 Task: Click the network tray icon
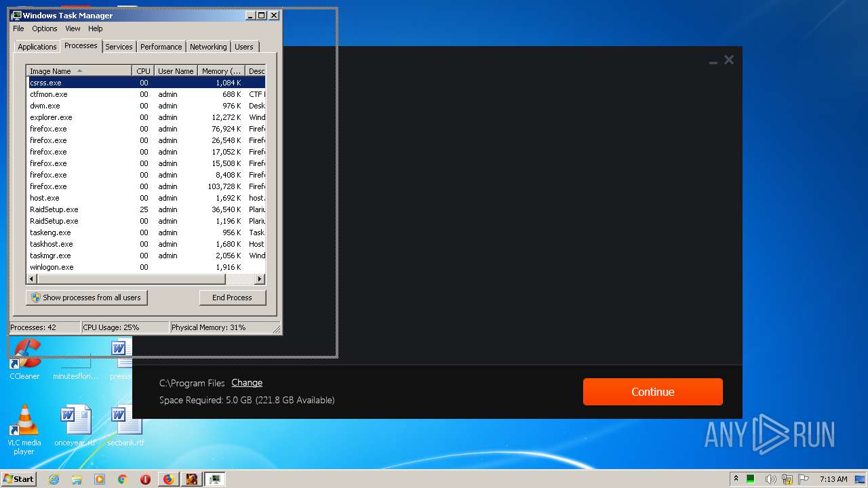787,479
